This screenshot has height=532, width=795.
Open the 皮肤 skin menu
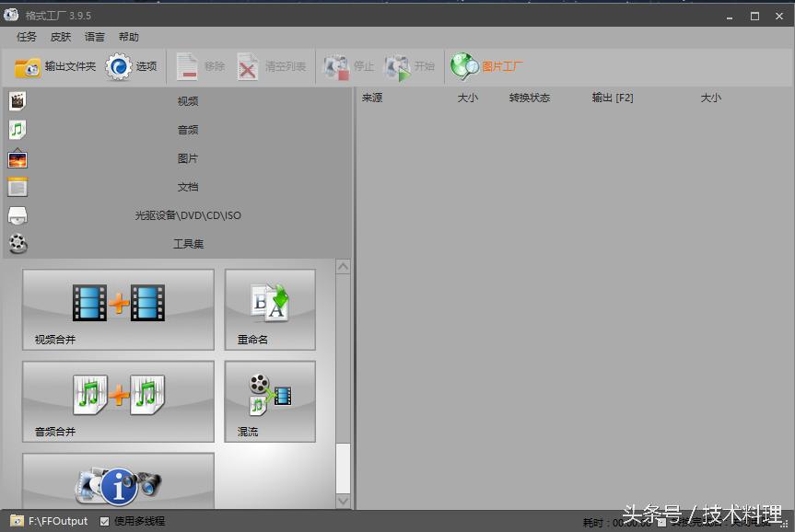tap(61, 38)
